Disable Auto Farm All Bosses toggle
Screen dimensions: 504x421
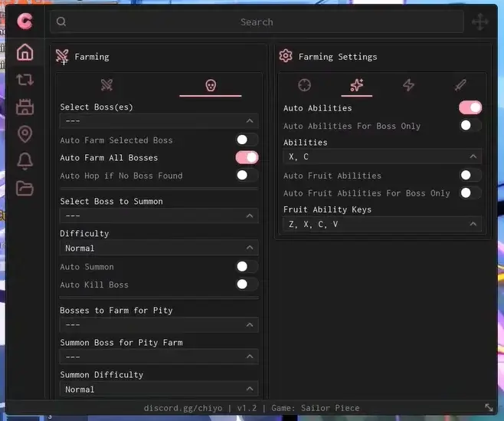point(247,157)
